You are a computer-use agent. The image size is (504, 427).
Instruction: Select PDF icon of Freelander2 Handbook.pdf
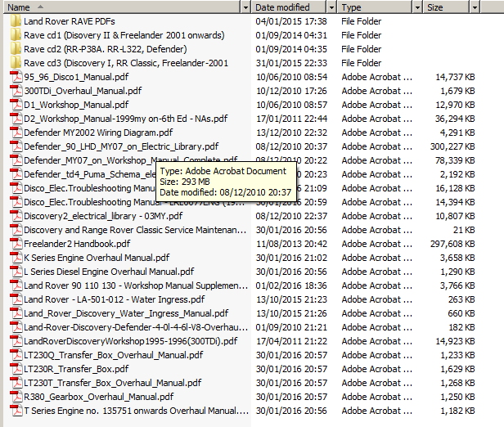[x=16, y=244]
